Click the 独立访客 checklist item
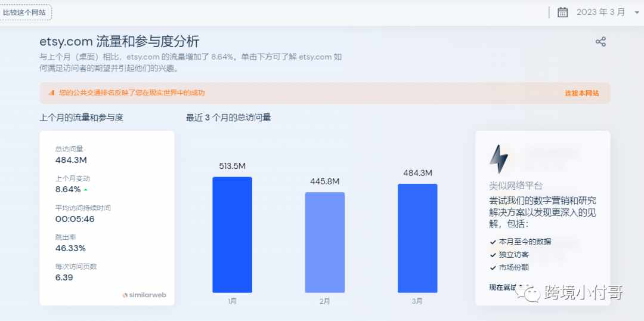 point(509,255)
